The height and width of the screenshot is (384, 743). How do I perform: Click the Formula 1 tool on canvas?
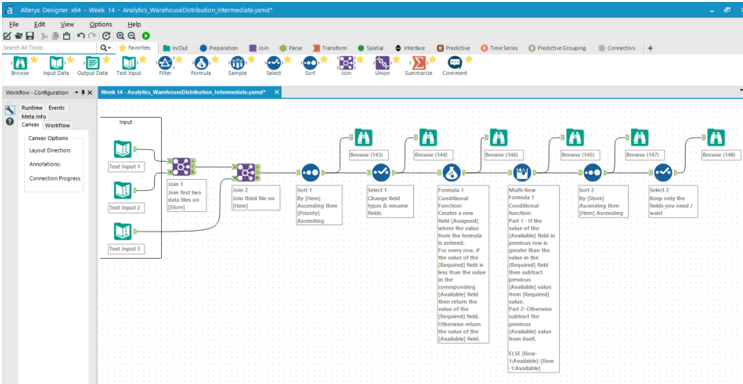click(x=451, y=173)
